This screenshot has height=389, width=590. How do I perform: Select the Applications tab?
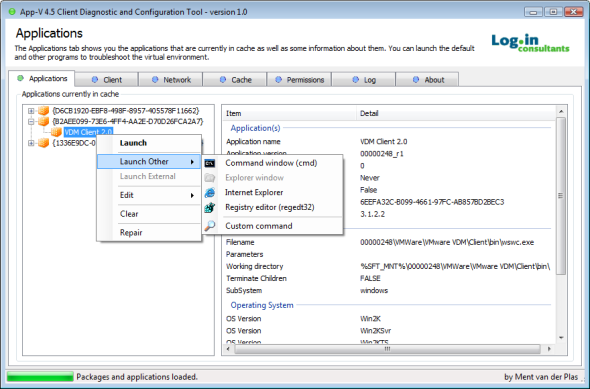[42, 79]
